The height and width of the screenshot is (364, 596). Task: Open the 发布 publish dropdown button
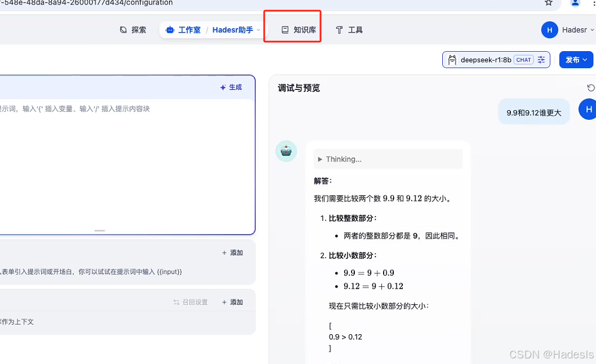[576, 60]
